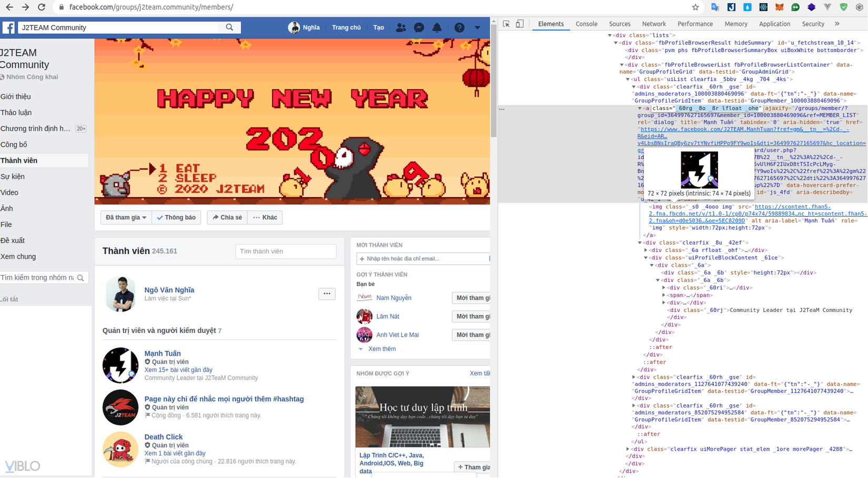Open the Google Translate extension

(715, 7)
